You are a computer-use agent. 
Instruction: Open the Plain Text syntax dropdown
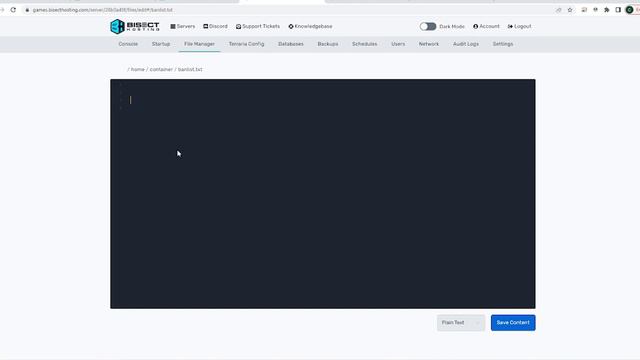(x=461, y=322)
